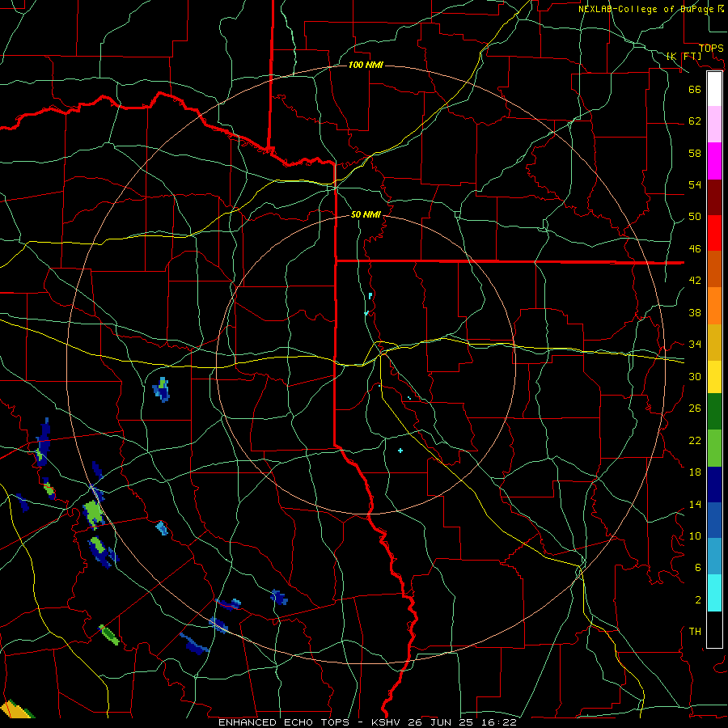Click the 'ENHANCED ECHO TOPS - KSHV' caption text
The width and height of the screenshot is (728, 728).
(307, 722)
